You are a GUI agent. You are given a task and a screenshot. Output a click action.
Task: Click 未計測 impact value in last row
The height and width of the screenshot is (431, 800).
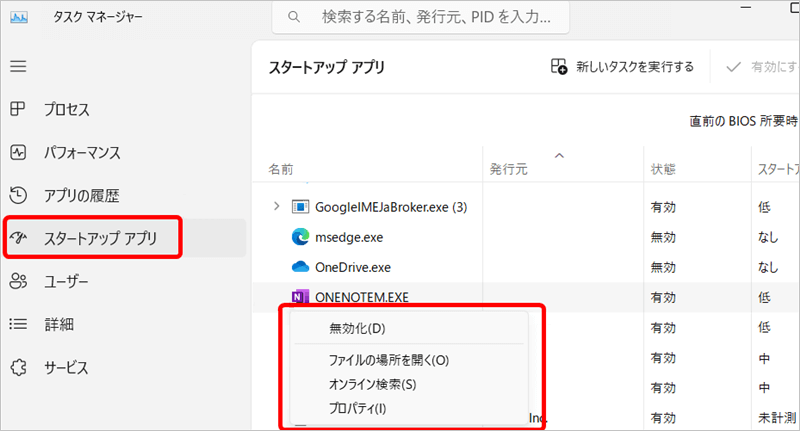[x=778, y=418]
